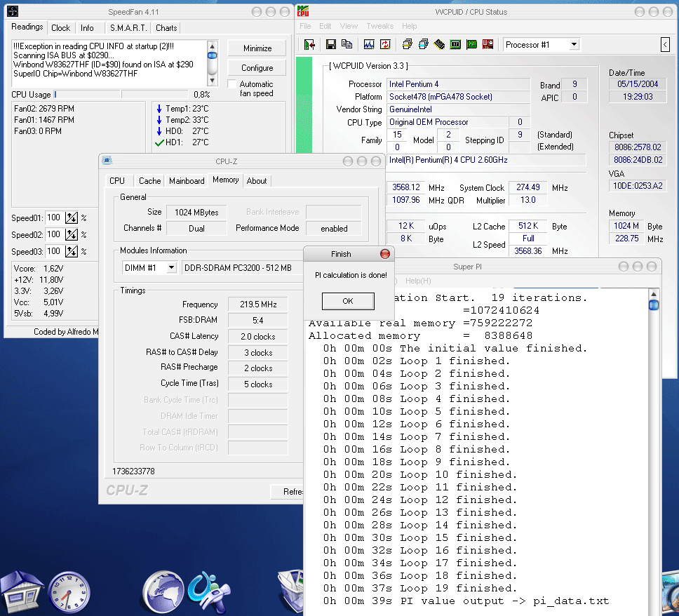679x616 pixels.
Task: Open the File menu in WCPUID
Action: [x=305, y=26]
